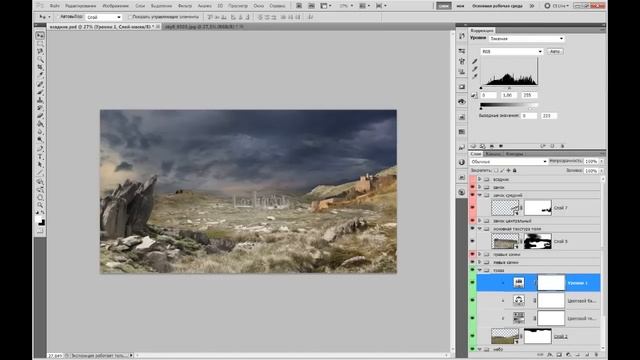Click the Авто button in Levels
This screenshot has width=640, height=360.
click(554, 51)
